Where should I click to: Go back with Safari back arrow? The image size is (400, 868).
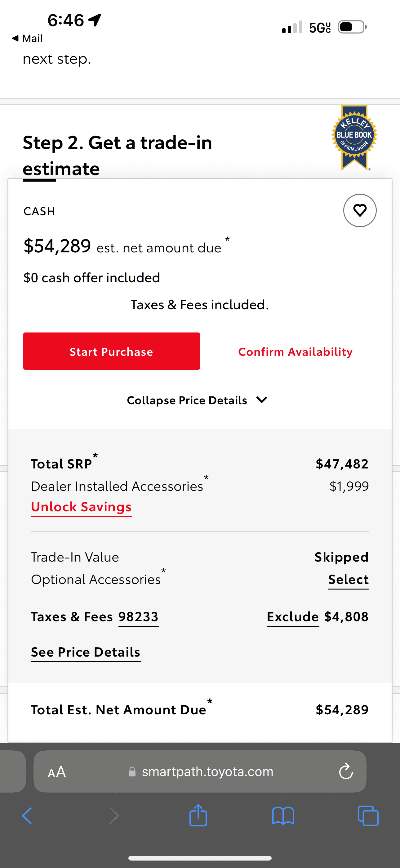[x=27, y=816]
